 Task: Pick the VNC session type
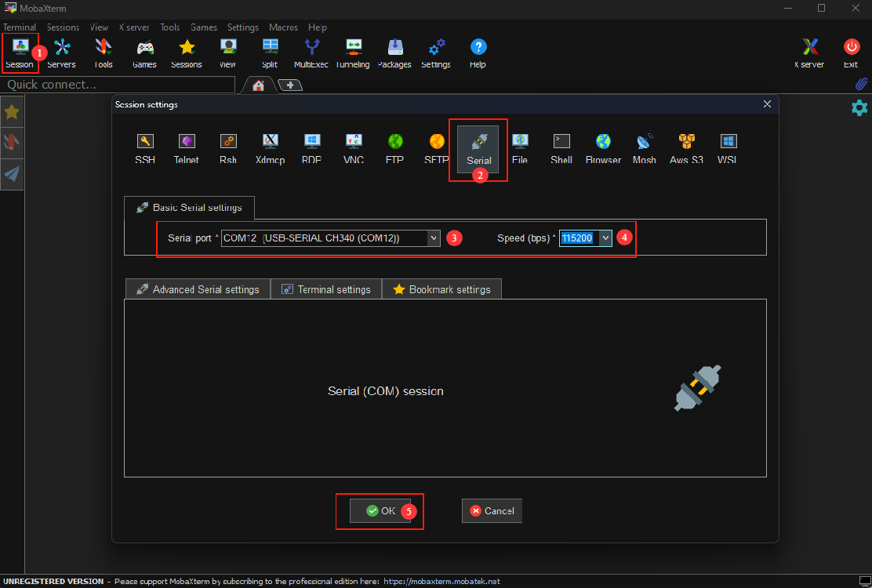pyautogui.click(x=354, y=147)
